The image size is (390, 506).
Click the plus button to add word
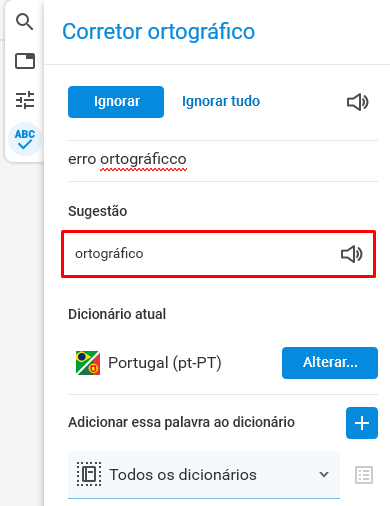(362, 423)
